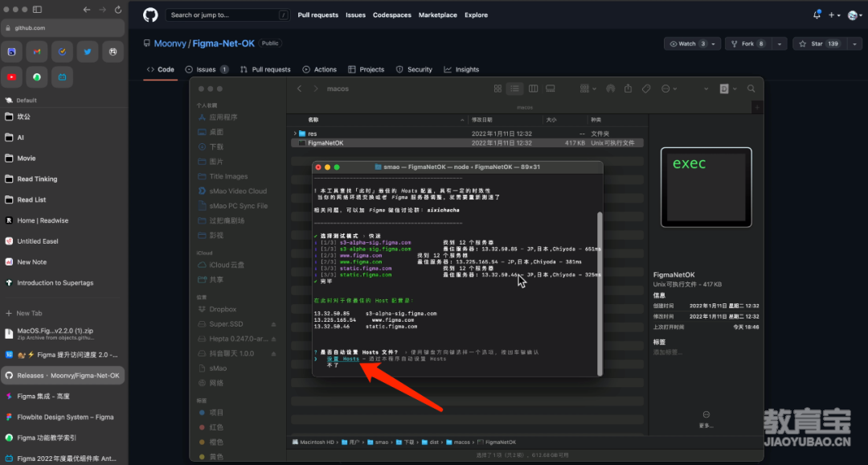
Task: Open the white globe pinned favorite
Action: point(113,51)
